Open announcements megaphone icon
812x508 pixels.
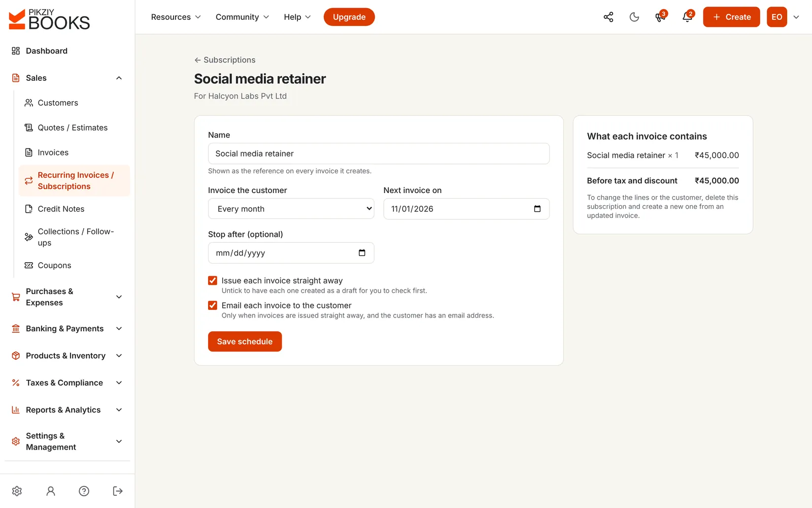click(x=660, y=17)
